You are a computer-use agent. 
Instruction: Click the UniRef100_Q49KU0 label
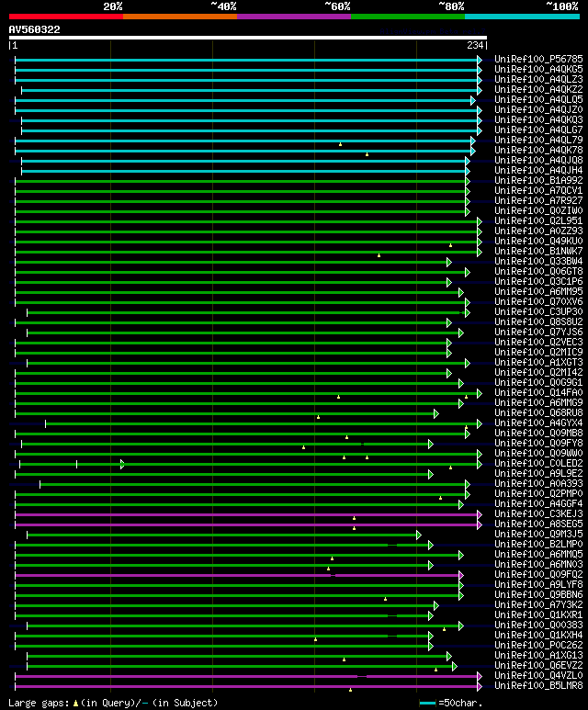[x=538, y=241]
